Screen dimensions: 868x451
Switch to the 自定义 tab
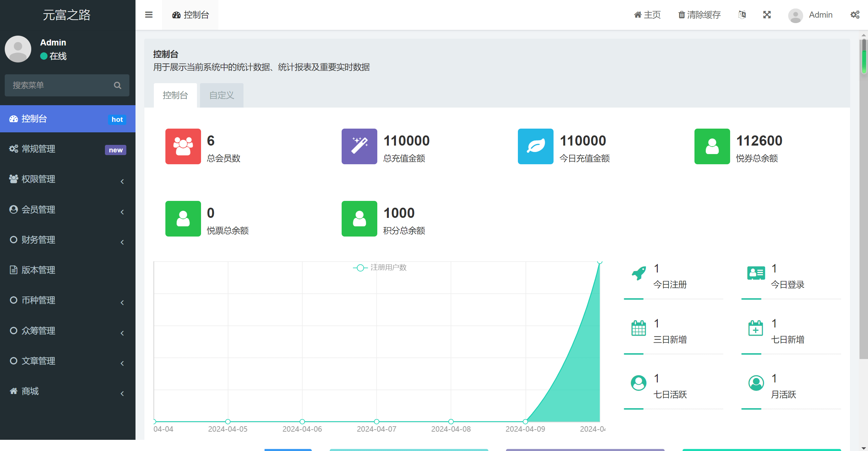point(221,95)
